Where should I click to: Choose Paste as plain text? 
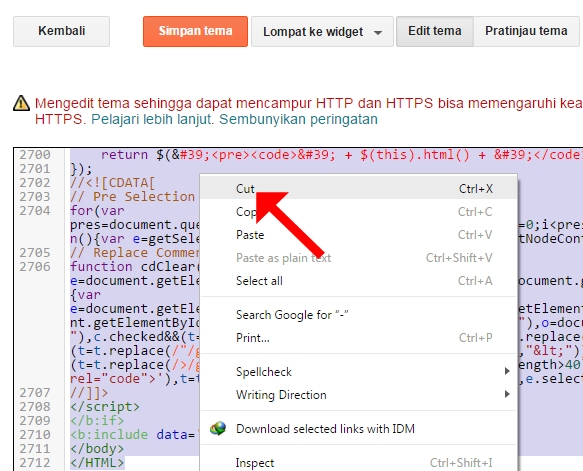pyautogui.click(x=359, y=258)
